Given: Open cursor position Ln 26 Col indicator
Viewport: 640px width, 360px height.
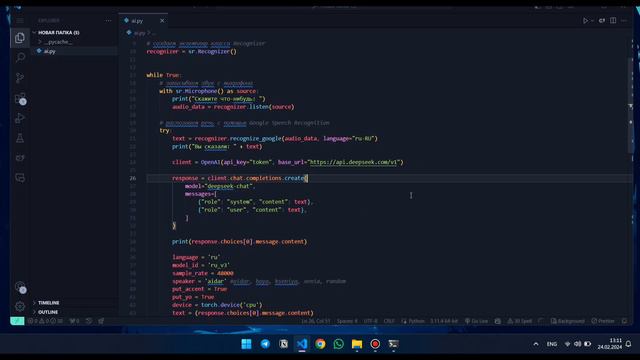Looking at the screenshot, I should pyautogui.click(x=316, y=321).
